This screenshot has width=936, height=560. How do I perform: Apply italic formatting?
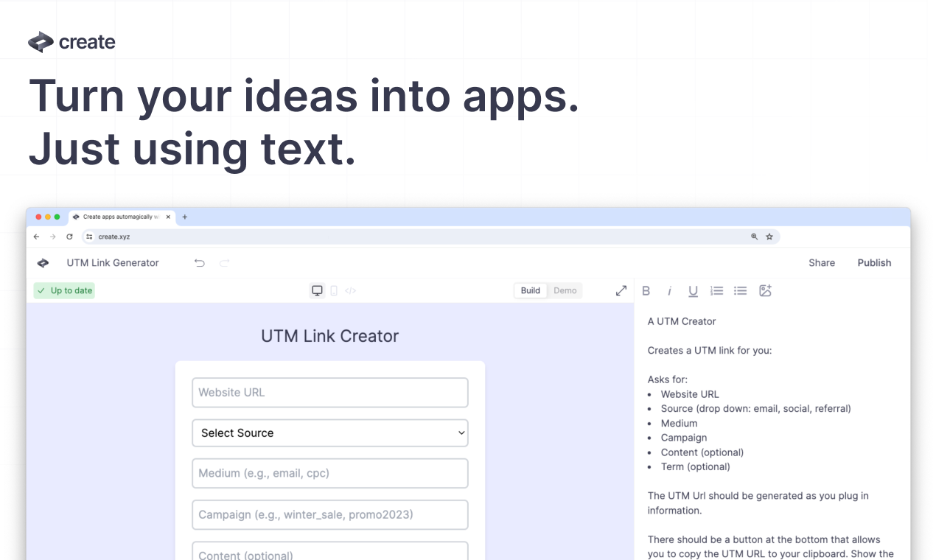(x=669, y=290)
